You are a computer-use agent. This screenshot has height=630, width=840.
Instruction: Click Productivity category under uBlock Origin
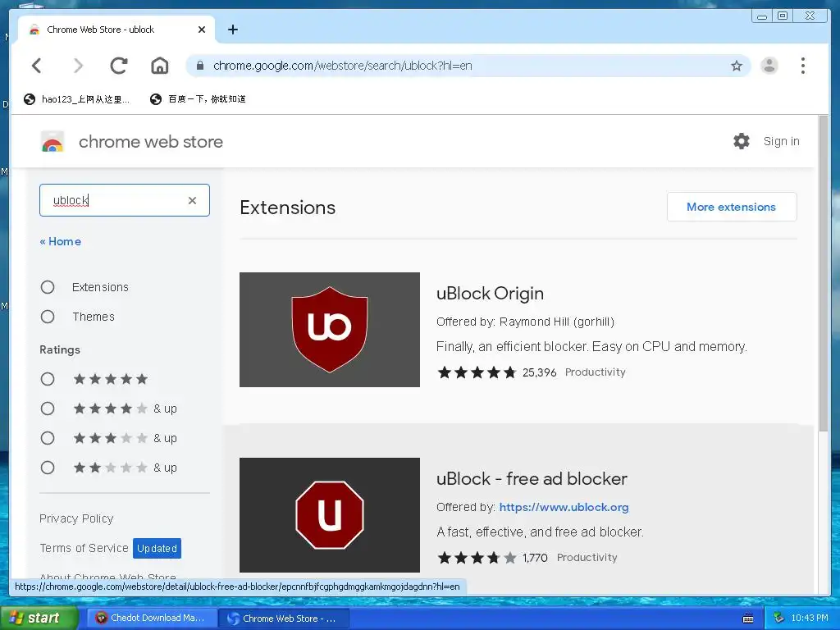[596, 372]
